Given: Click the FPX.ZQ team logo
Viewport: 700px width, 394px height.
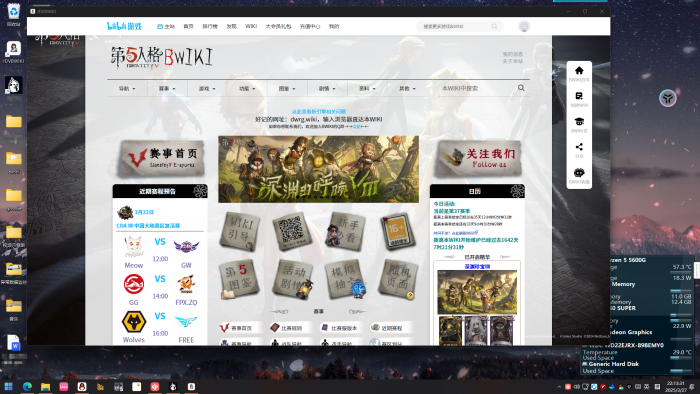Looking at the screenshot, I should pyautogui.click(x=186, y=285).
